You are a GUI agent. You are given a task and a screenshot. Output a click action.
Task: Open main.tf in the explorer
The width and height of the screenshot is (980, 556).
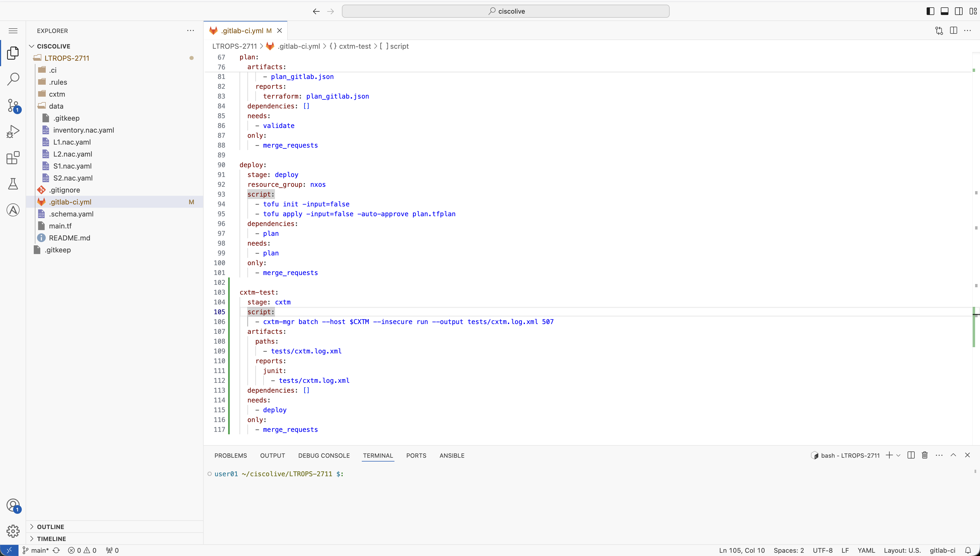click(60, 226)
